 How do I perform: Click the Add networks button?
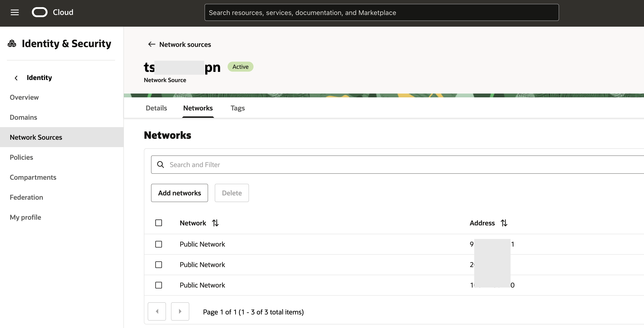pyautogui.click(x=179, y=193)
